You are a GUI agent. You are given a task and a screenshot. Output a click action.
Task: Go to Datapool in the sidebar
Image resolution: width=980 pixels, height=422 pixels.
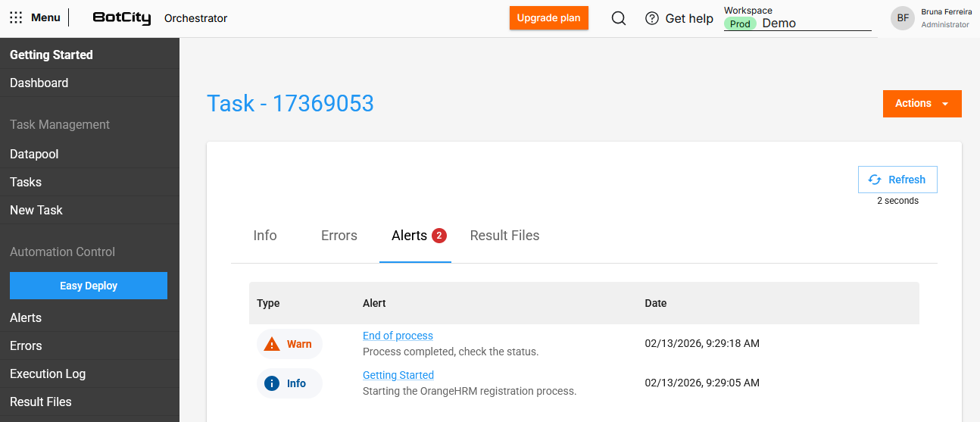(x=34, y=154)
